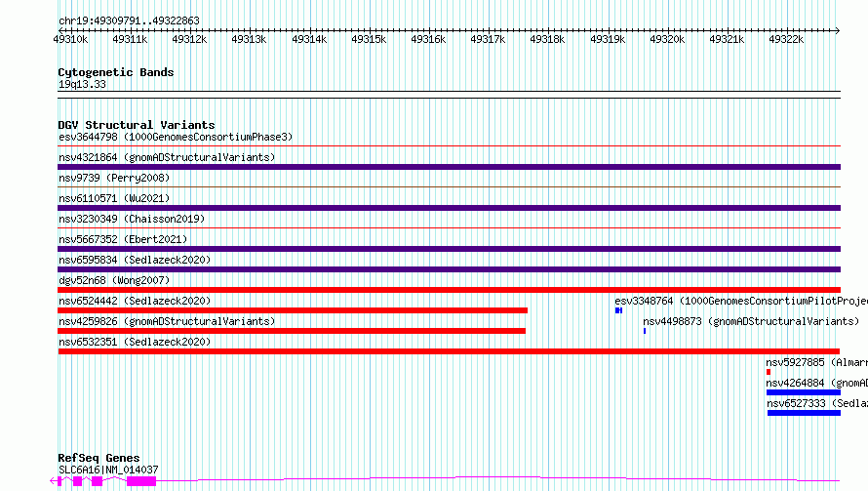
Task: Click the nsv5927885 variant label
Action: tap(817, 362)
